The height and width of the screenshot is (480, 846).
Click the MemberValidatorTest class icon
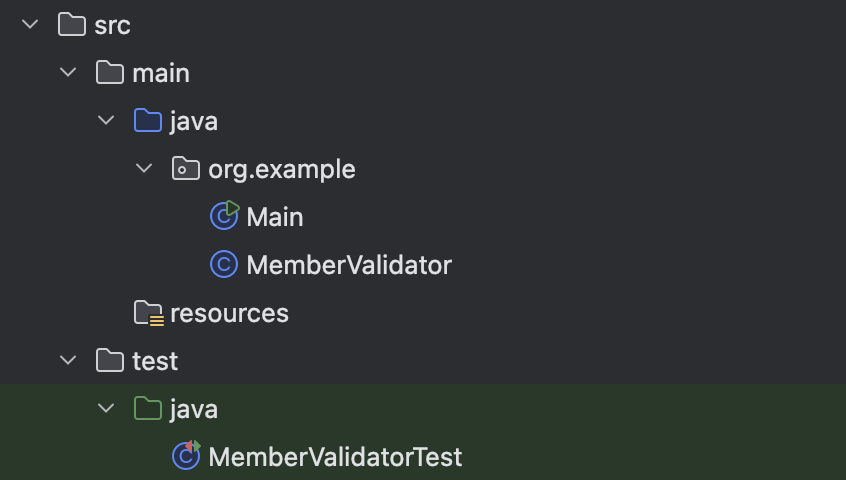pyautogui.click(x=186, y=456)
